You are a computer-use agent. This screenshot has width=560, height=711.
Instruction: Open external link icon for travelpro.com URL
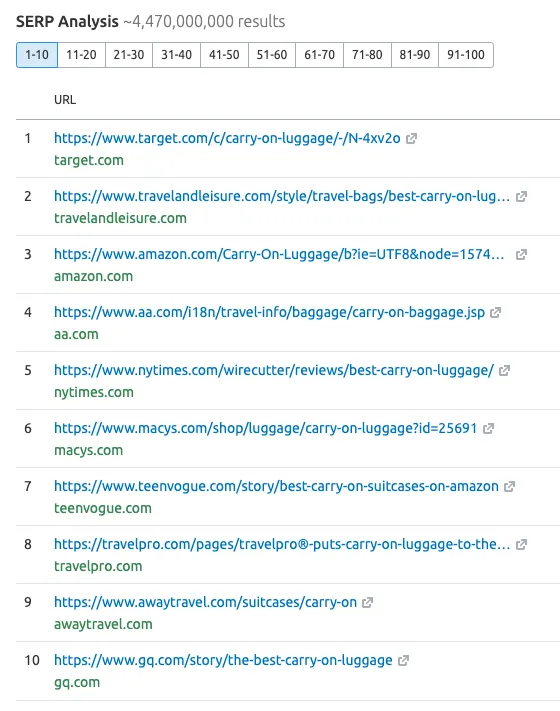(521, 544)
